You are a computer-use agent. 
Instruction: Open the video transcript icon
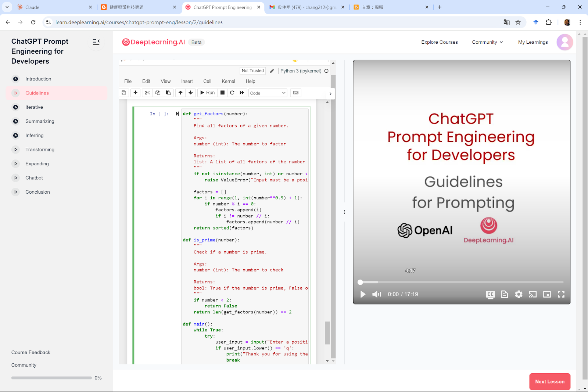pyautogui.click(x=505, y=294)
